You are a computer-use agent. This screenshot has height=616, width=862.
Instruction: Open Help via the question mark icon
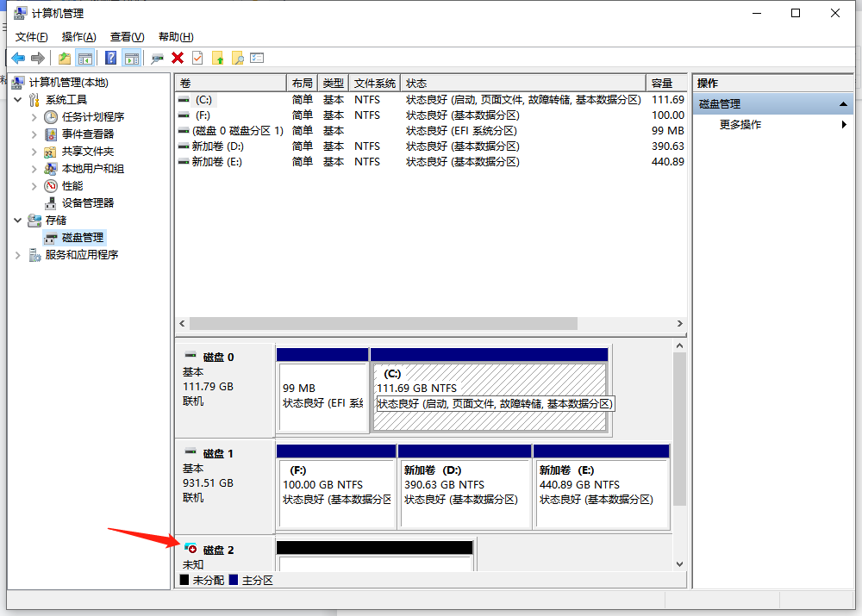[111, 58]
